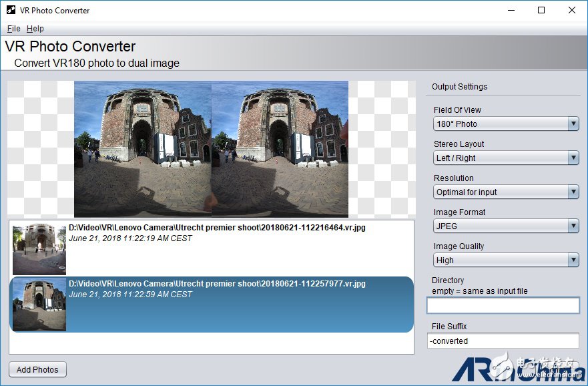
Task: Click the File Suffix field showing -converted
Action: pos(503,341)
